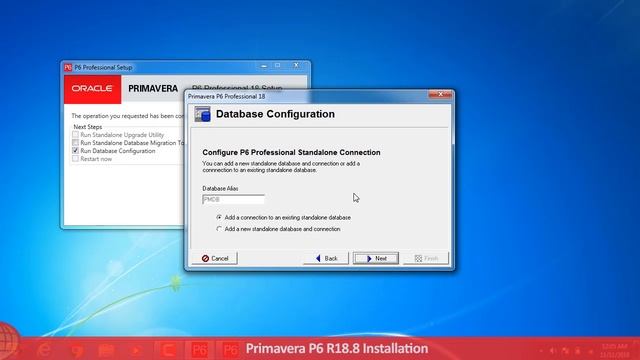Open Internet Explorer from the taskbar

[44, 350]
